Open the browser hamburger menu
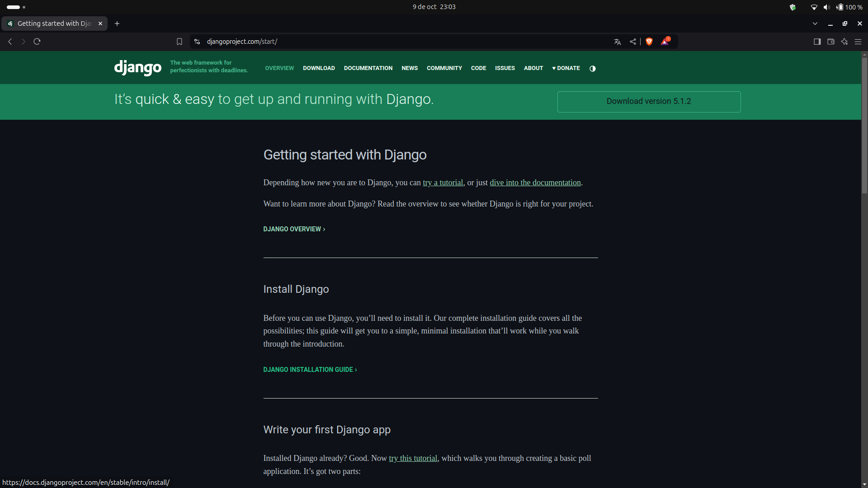 (858, 42)
